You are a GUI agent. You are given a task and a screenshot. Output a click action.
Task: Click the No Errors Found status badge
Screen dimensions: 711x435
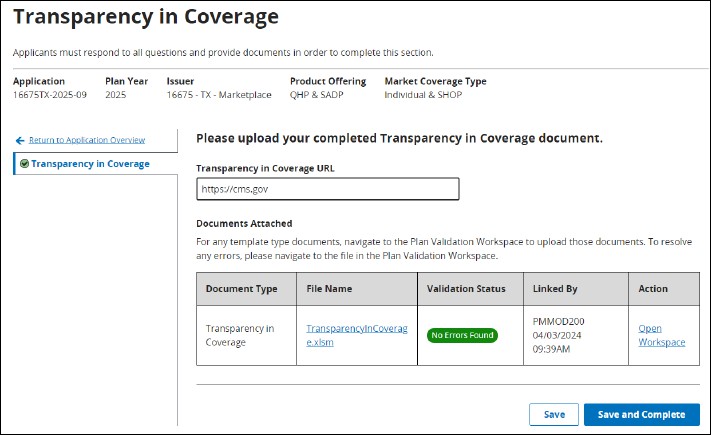(463, 335)
